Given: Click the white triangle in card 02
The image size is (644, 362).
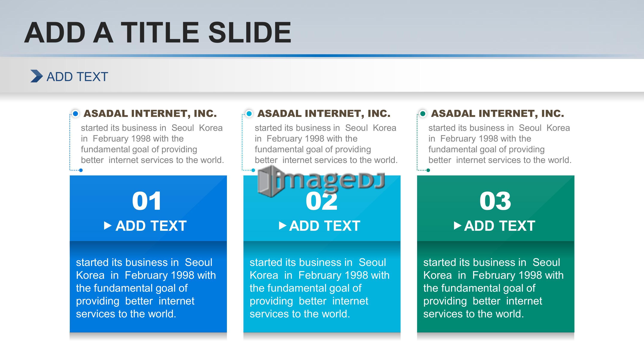Looking at the screenshot, I should pyautogui.click(x=283, y=226).
